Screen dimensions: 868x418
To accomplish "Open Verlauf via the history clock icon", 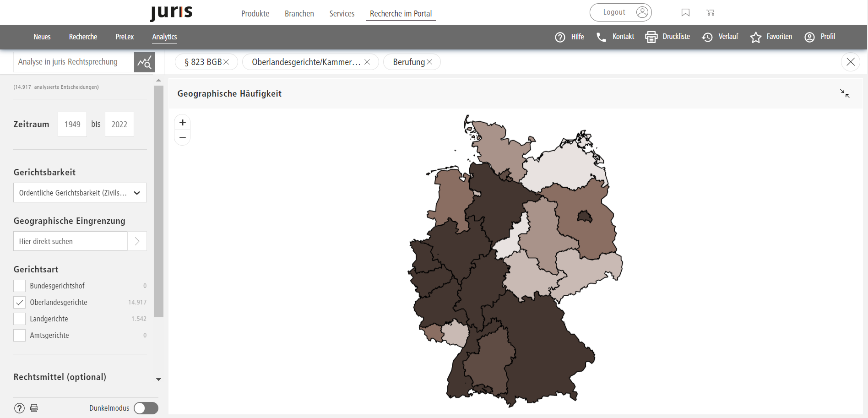I will [x=706, y=37].
